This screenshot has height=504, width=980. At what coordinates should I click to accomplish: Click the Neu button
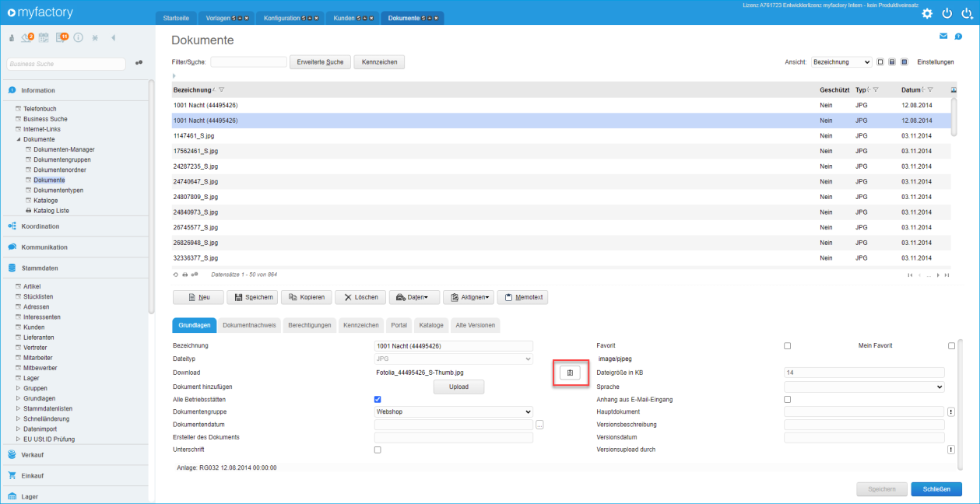pyautogui.click(x=198, y=297)
